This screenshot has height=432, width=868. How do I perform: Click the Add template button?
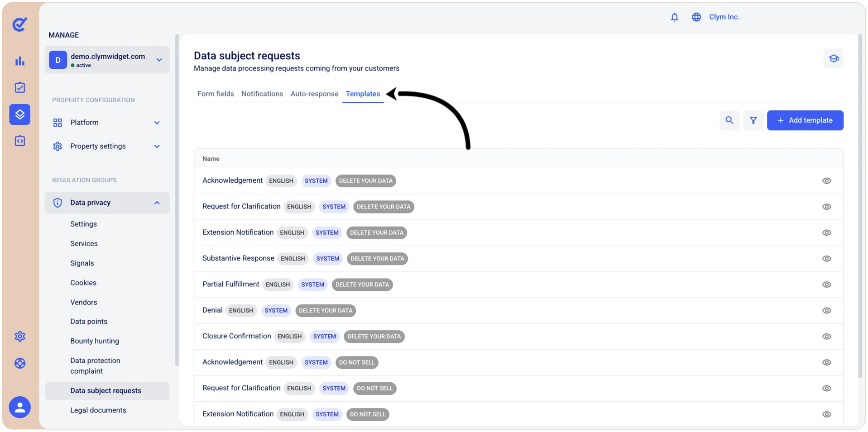click(x=805, y=120)
